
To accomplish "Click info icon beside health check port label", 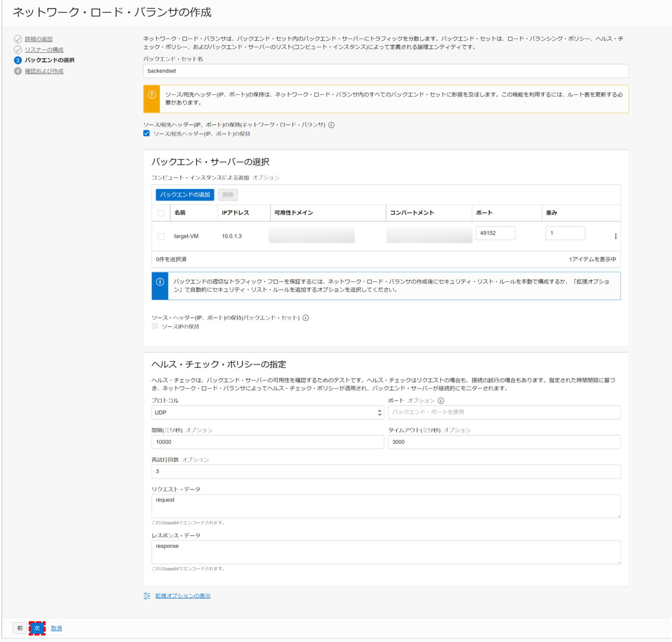I will [x=441, y=401].
